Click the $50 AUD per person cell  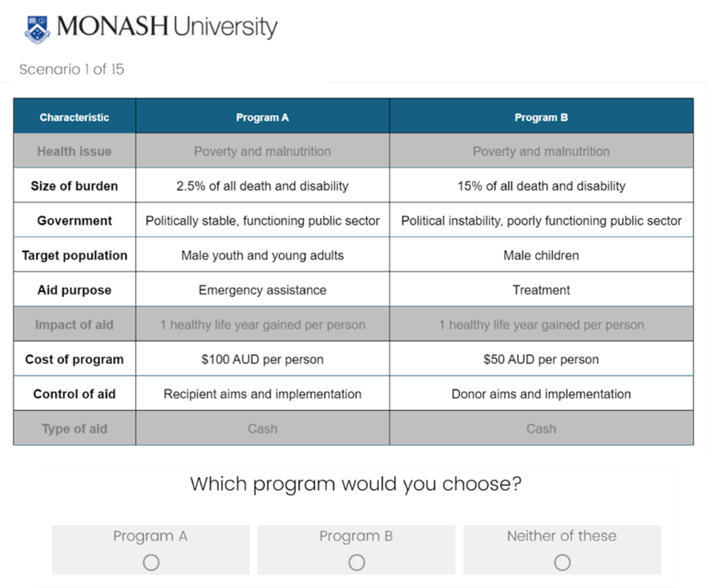point(541,359)
